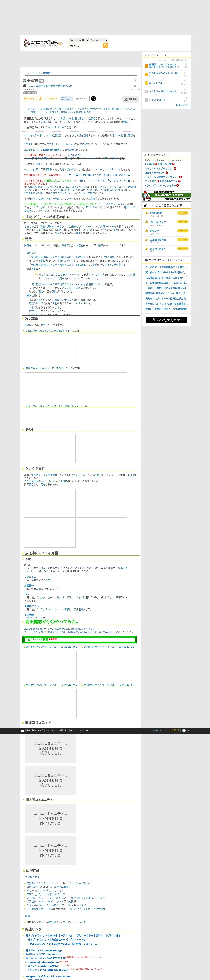Viewport: 210px width, 980px height.
Task: Click 静画 in the niconico black bar
Action: tap(34, 730)
